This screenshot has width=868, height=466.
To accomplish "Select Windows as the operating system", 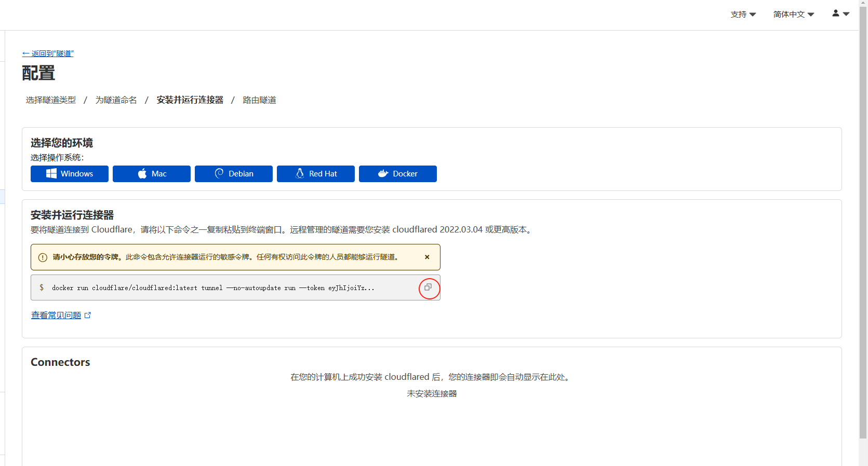I will pos(70,174).
